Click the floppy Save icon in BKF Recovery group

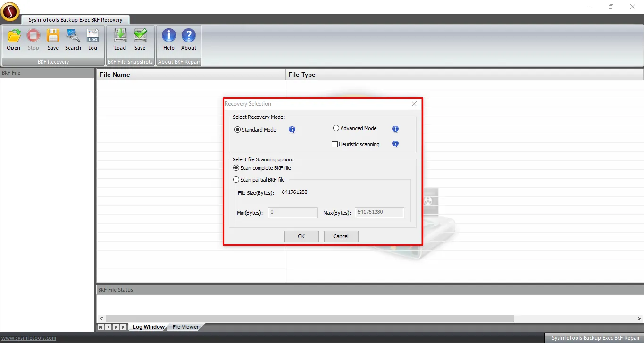click(53, 39)
